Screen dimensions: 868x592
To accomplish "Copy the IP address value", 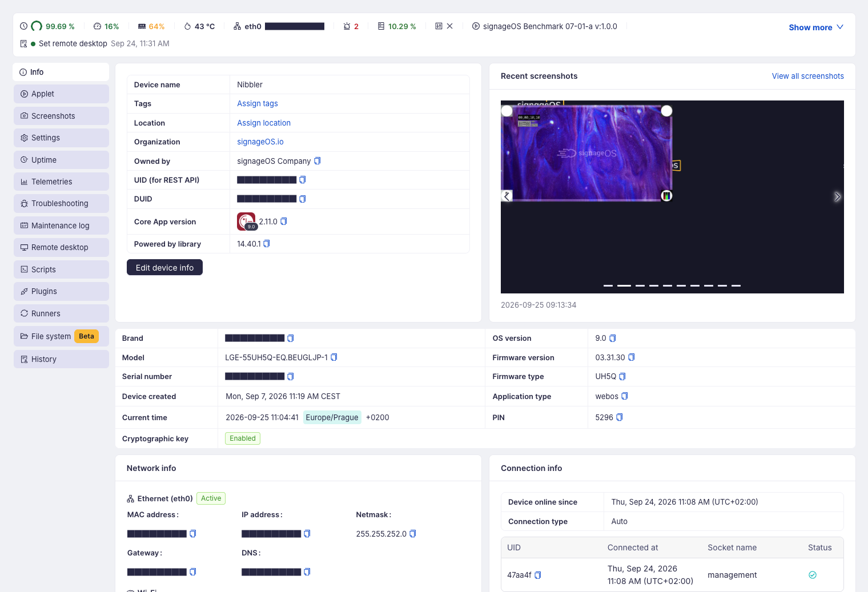I will pyautogui.click(x=307, y=534).
